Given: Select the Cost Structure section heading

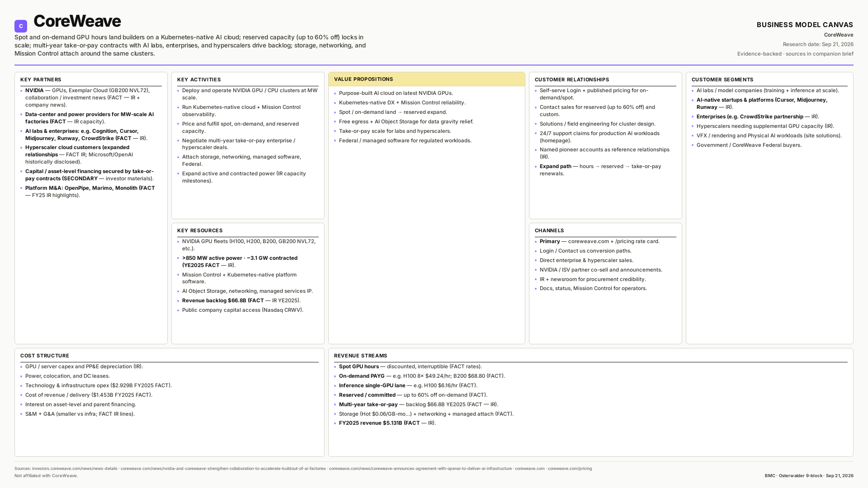Looking at the screenshot, I should pos(45,356).
